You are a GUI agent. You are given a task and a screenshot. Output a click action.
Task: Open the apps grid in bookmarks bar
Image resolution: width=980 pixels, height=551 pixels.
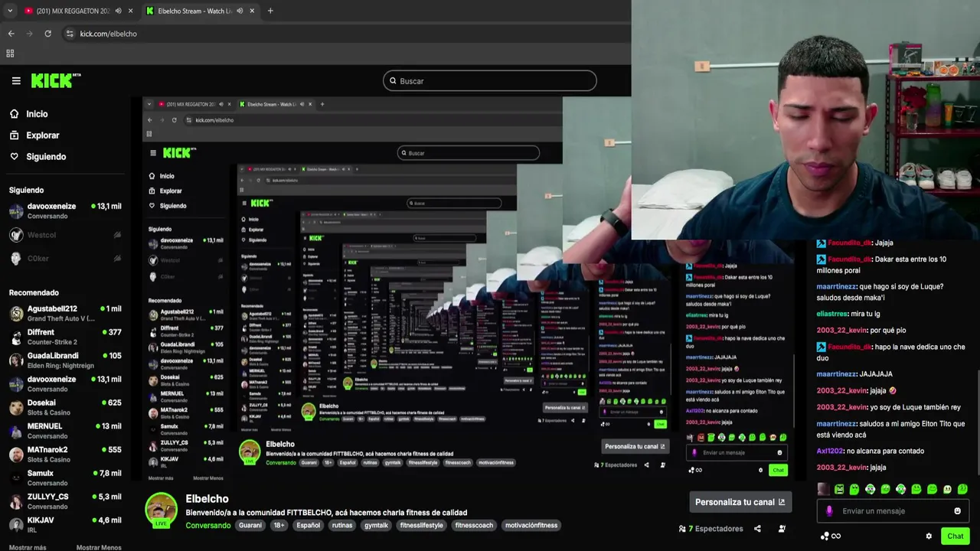[x=10, y=54]
